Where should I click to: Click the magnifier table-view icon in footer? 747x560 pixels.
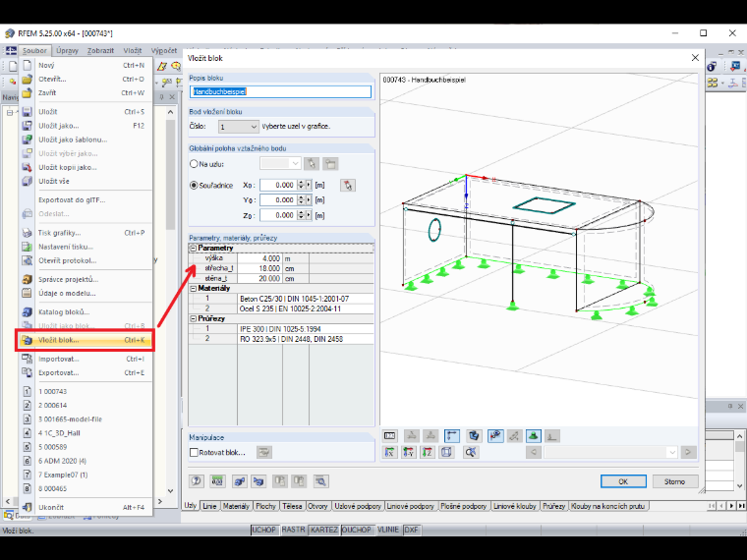click(x=321, y=481)
